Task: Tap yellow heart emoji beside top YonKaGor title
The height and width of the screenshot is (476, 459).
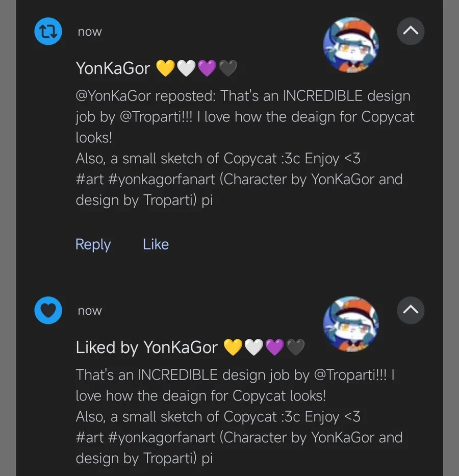Action: click(x=165, y=68)
